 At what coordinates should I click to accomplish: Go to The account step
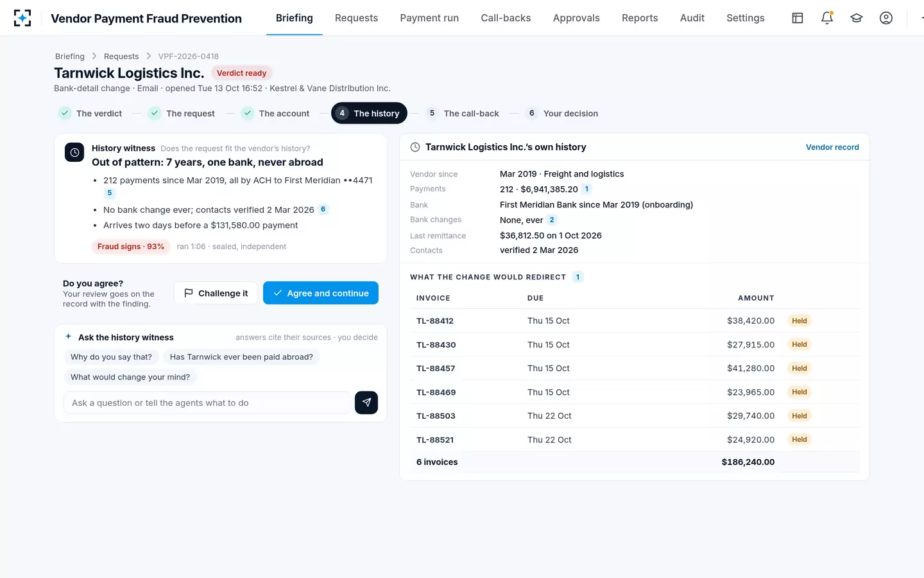275,113
